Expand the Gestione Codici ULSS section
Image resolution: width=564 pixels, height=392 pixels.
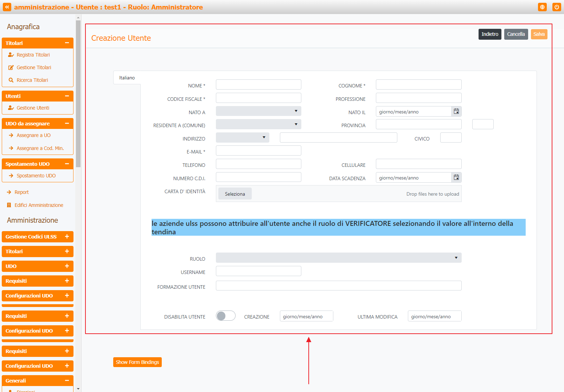67,237
